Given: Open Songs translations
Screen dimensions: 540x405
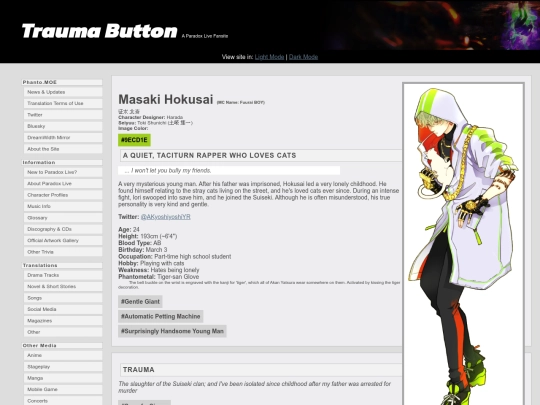Looking at the screenshot, I should (63, 298).
